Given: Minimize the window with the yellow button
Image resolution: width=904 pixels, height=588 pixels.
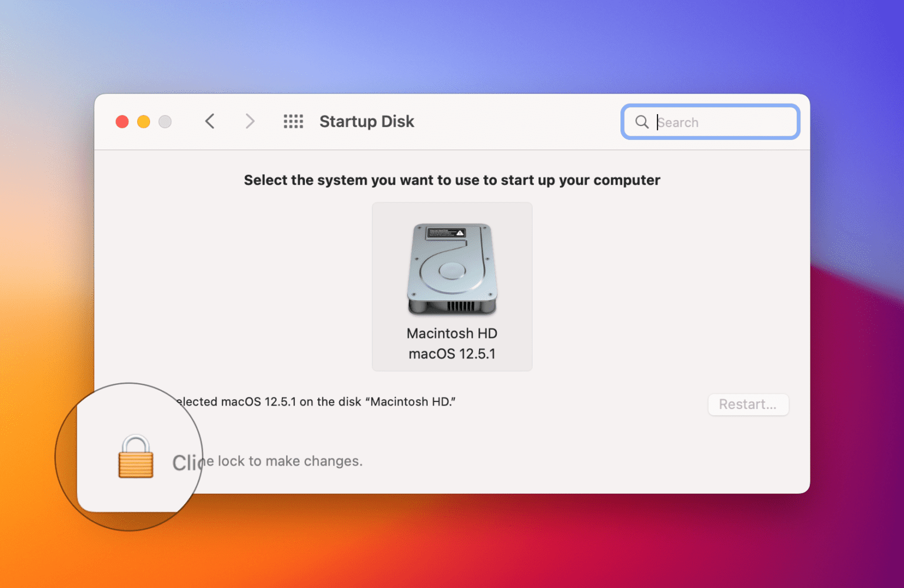Looking at the screenshot, I should pos(144,122).
